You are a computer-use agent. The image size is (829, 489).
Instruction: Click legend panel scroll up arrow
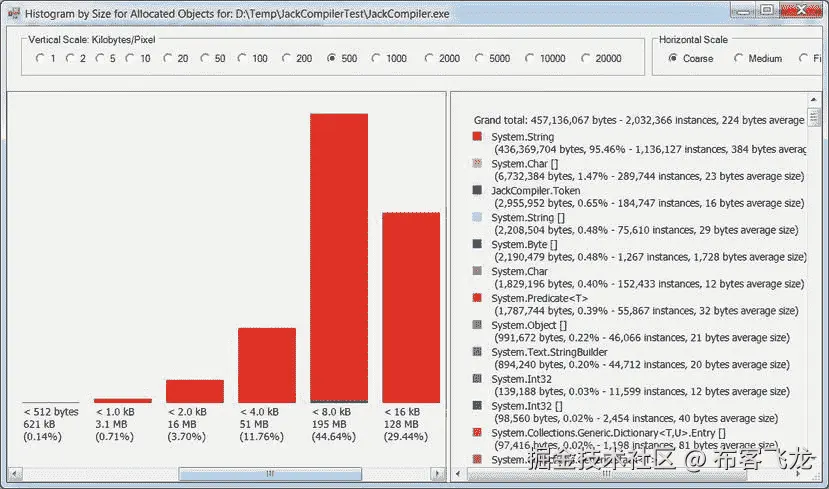click(813, 99)
